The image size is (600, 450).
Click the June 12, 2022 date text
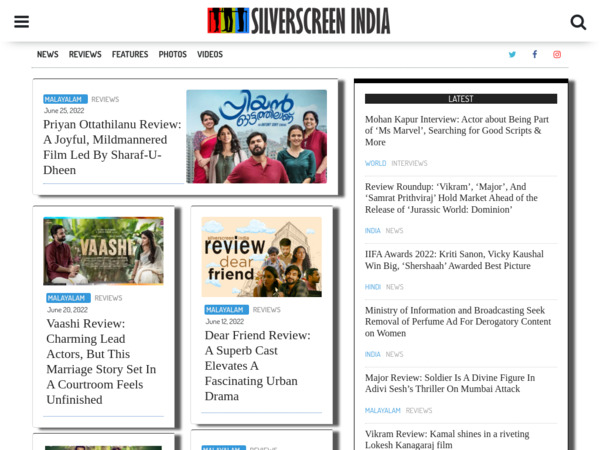(225, 321)
